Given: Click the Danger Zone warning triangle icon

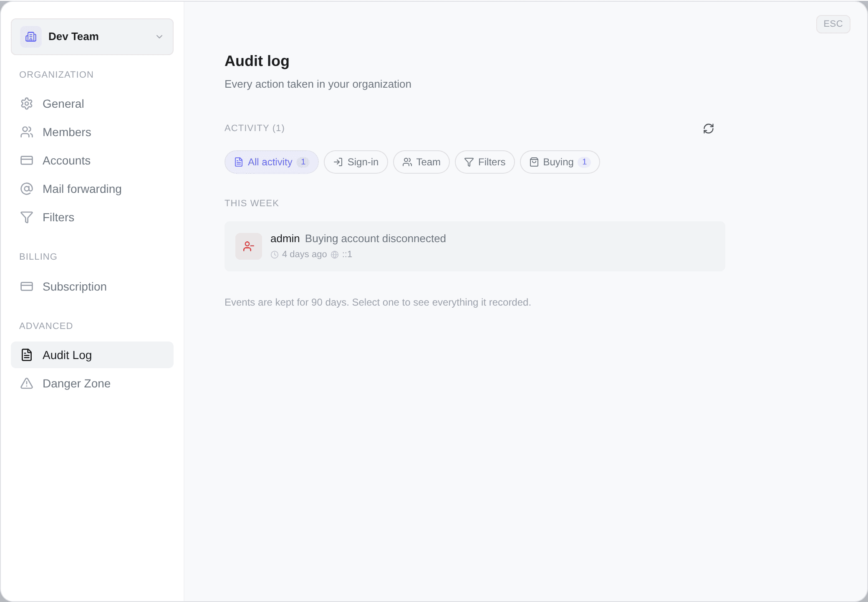Looking at the screenshot, I should pos(27,383).
